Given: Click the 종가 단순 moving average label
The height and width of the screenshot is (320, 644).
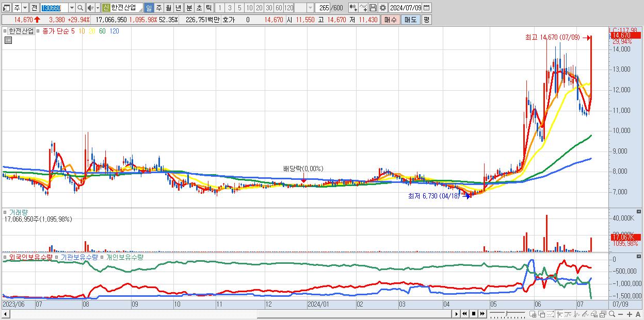Looking at the screenshot, I should (56, 31).
